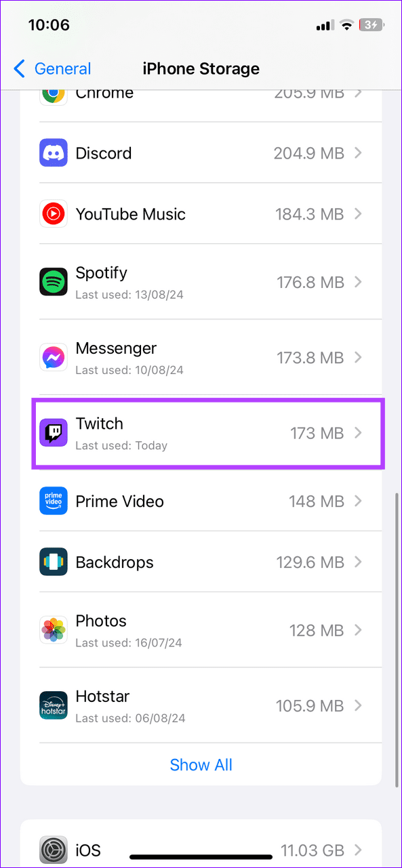Tap the Prime Video app icon
Viewport: 402px width, 868px height.
click(54, 501)
